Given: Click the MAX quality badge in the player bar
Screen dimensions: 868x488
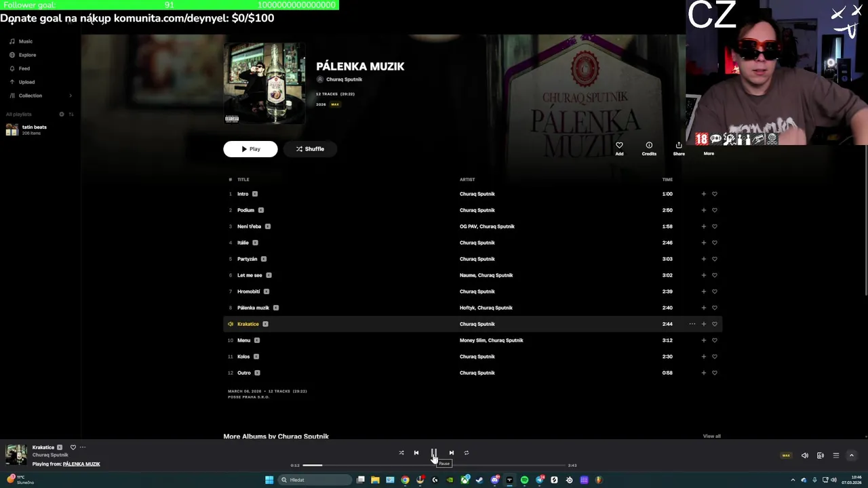Looking at the screenshot, I should pos(786,455).
